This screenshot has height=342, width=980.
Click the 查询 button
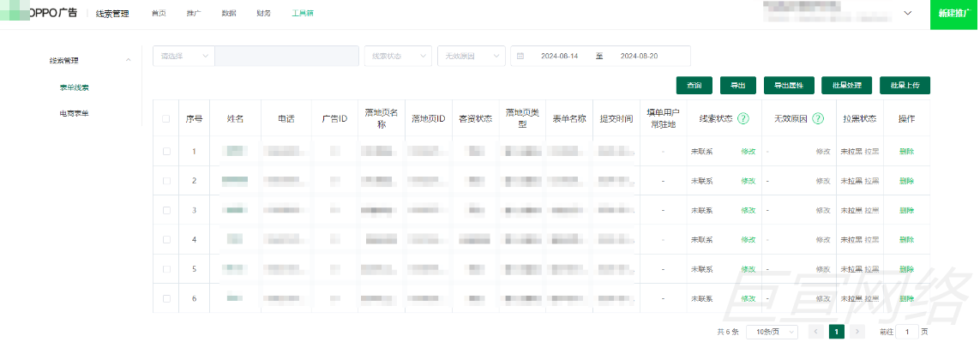click(x=694, y=86)
